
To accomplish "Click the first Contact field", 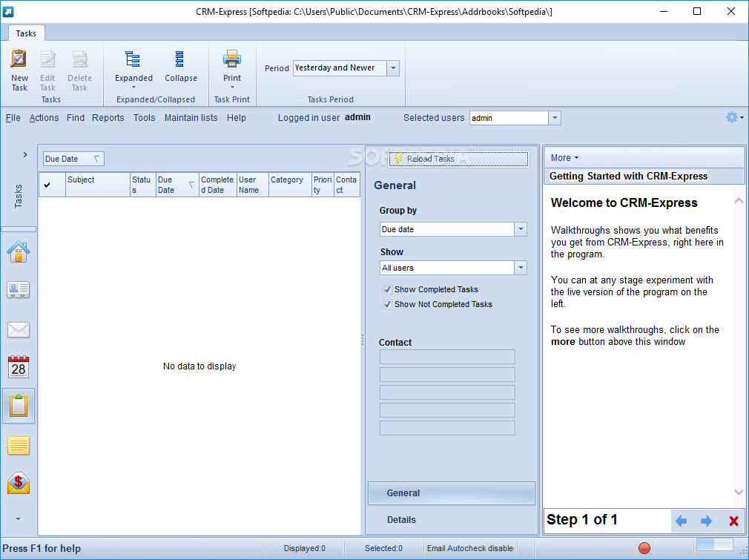I will tap(447, 357).
